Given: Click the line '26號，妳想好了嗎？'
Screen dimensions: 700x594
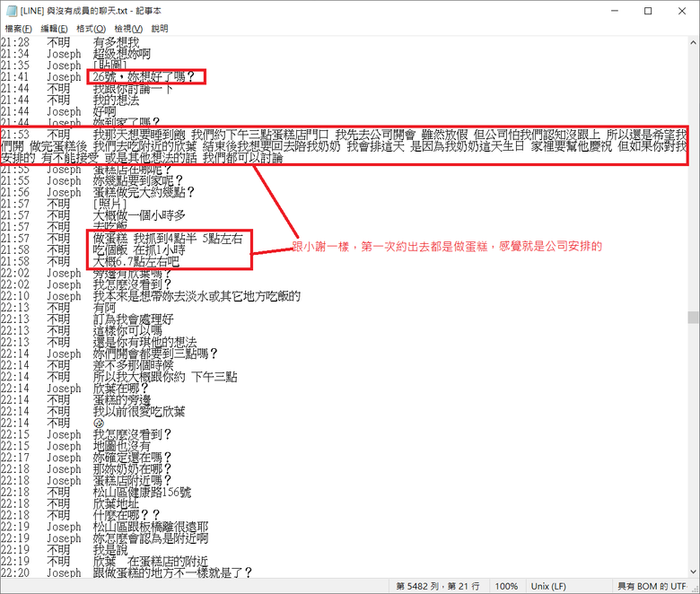Looking at the screenshot, I should (x=144, y=77).
